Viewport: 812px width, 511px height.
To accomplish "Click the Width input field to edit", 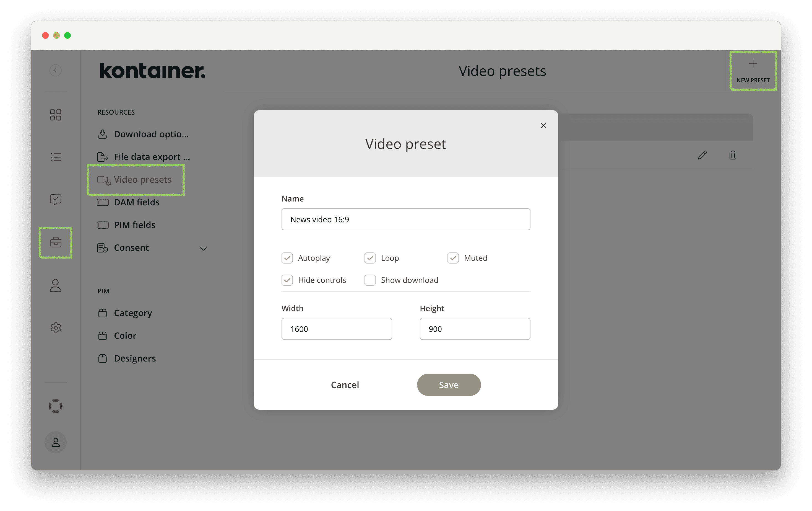I will tap(336, 329).
